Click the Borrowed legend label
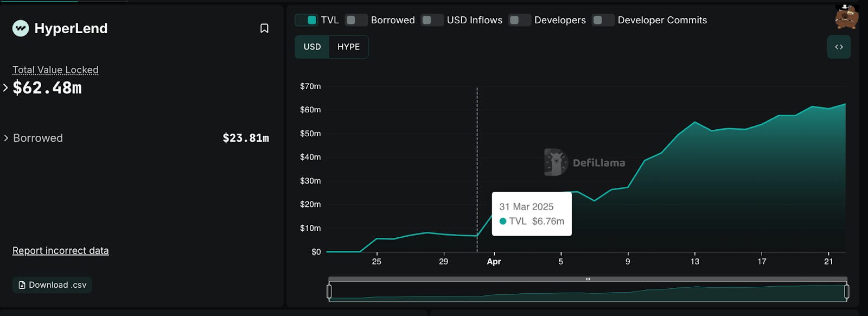 [393, 20]
